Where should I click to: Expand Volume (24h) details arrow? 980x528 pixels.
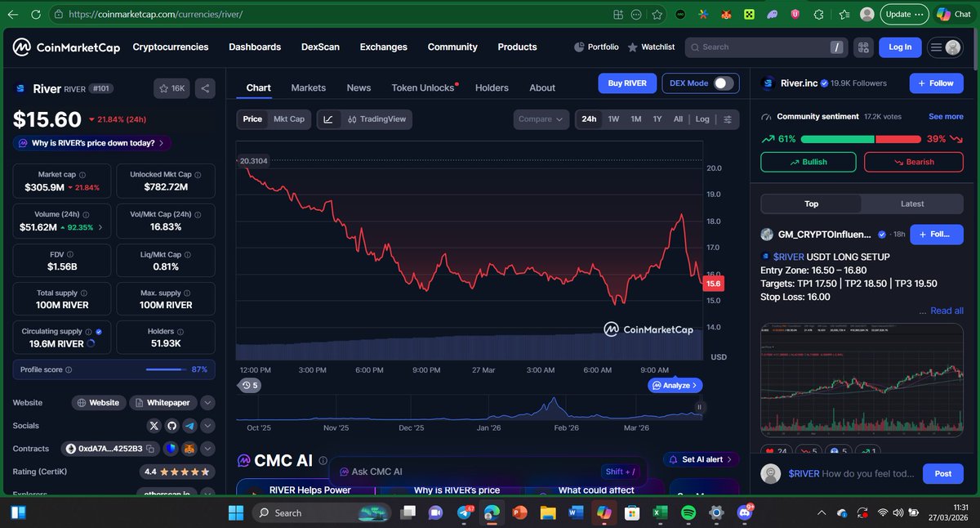tap(100, 227)
